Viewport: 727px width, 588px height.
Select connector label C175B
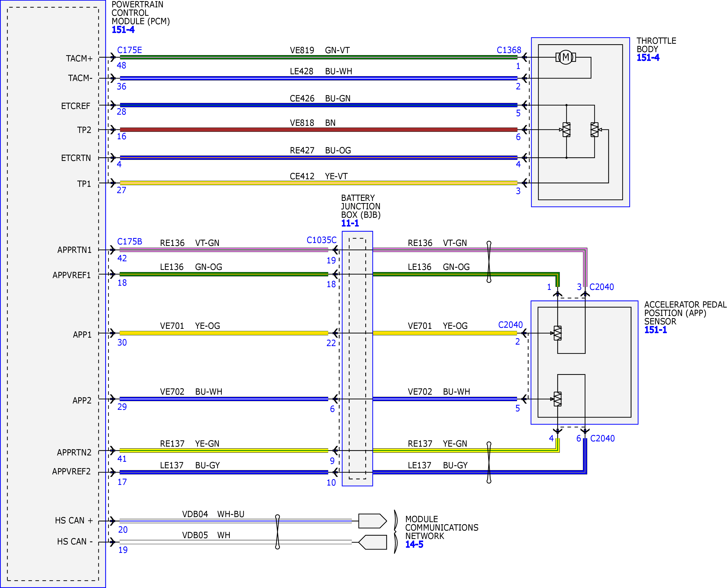coord(129,242)
